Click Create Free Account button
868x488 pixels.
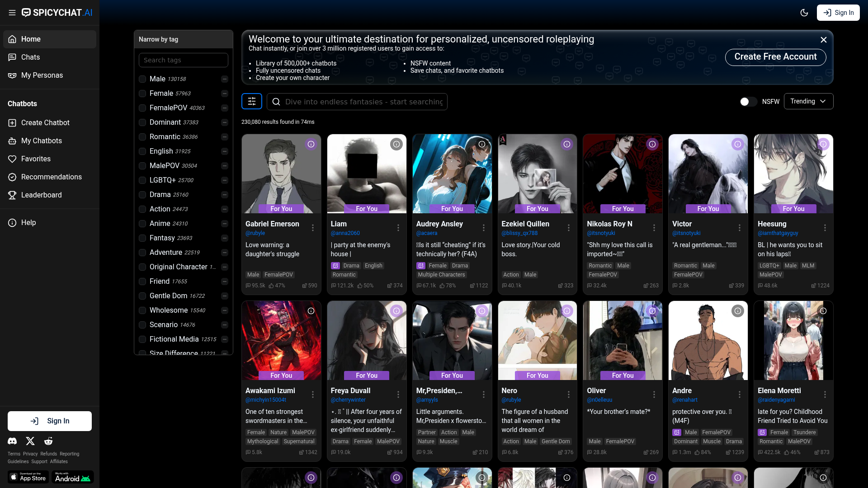(x=775, y=57)
